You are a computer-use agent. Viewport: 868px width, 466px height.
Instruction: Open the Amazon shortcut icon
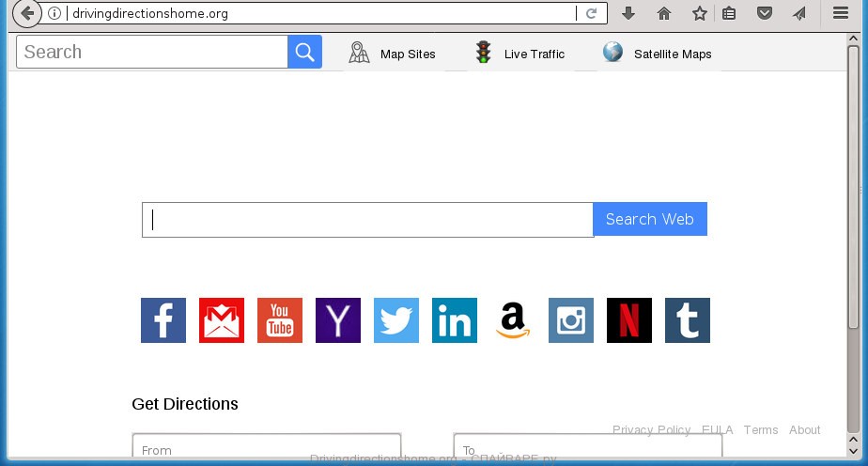click(x=513, y=320)
